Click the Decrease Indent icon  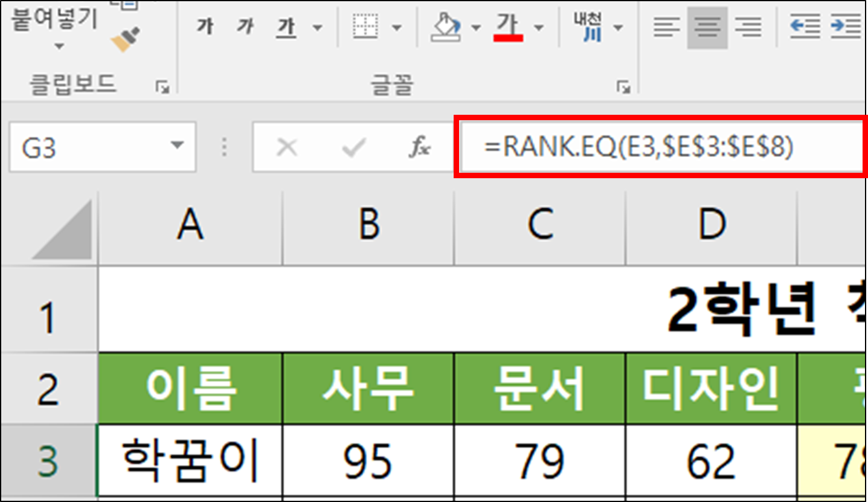[804, 26]
